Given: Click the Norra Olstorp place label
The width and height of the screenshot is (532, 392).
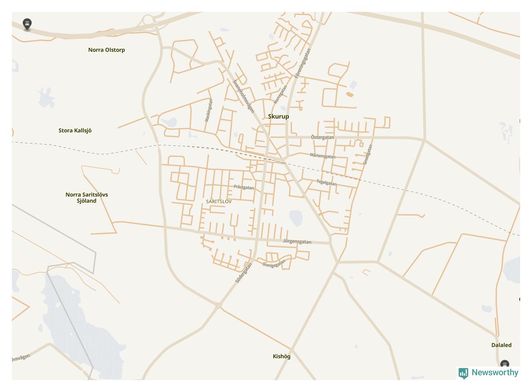Looking at the screenshot, I should [x=106, y=50].
